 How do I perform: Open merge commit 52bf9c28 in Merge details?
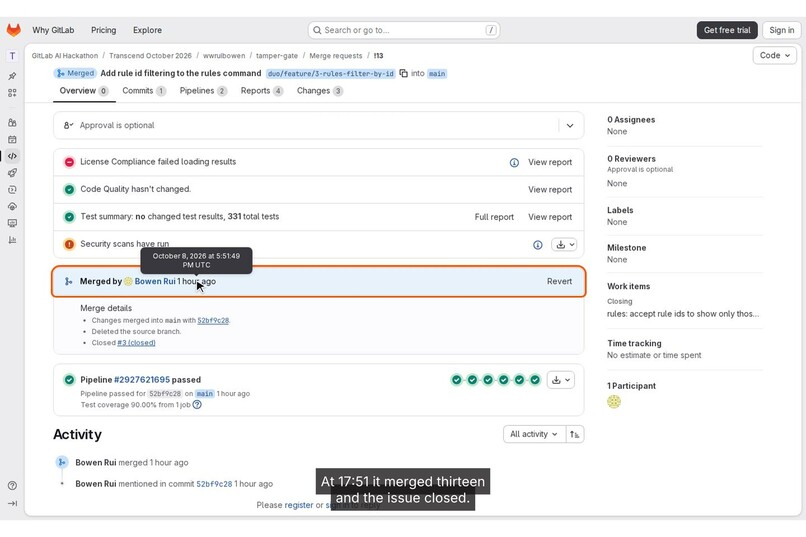click(x=213, y=320)
